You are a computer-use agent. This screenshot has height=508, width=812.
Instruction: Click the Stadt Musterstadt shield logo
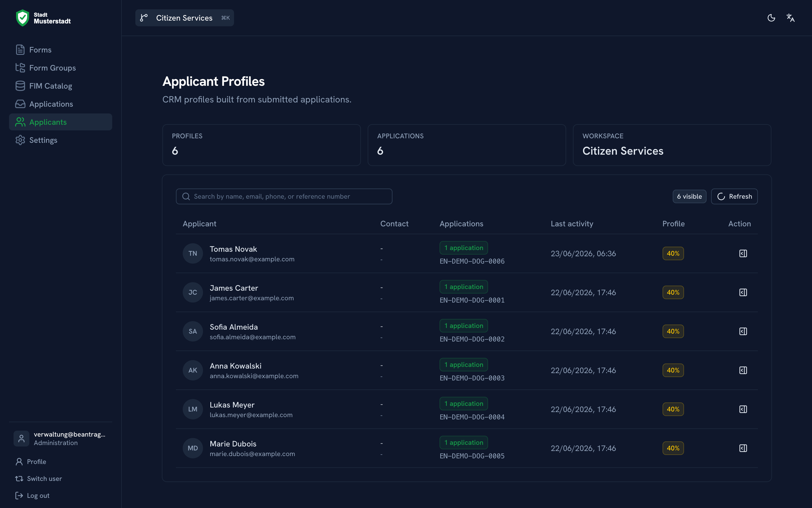(x=23, y=18)
